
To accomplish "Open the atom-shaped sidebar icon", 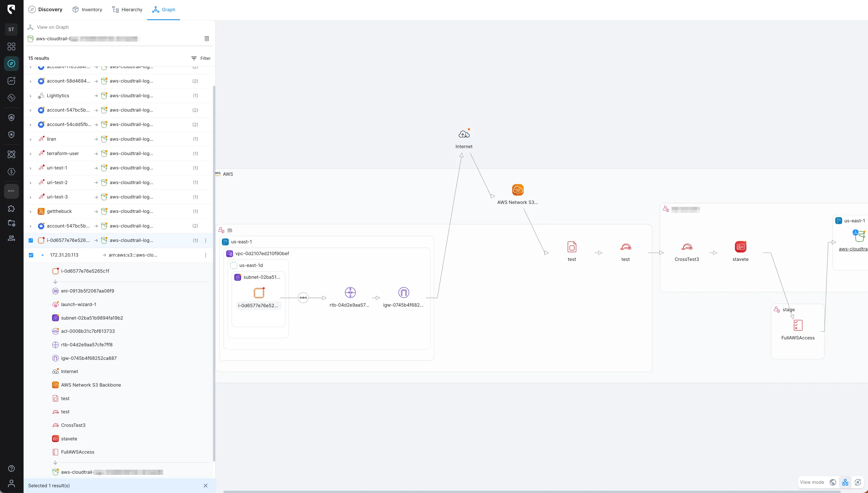I will 11,154.
